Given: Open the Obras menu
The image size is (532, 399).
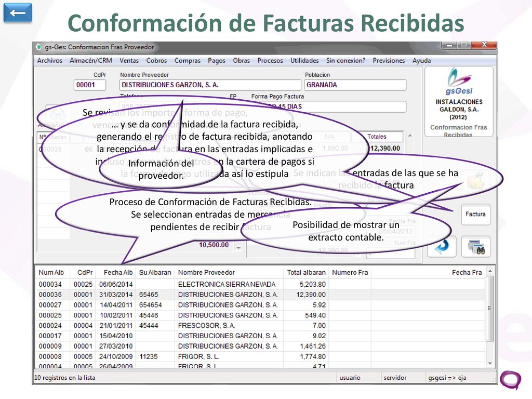Looking at the screenshot, I should (x=241, y=60).
